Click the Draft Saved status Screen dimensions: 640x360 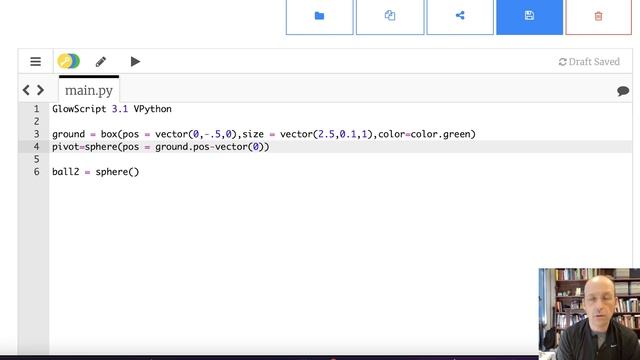coord(589,62)
